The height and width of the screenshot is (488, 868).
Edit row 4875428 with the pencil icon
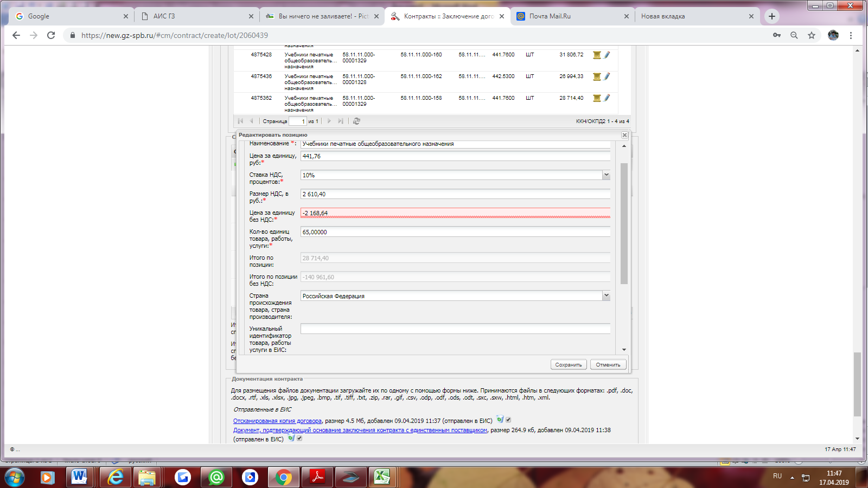pos(607,55)
